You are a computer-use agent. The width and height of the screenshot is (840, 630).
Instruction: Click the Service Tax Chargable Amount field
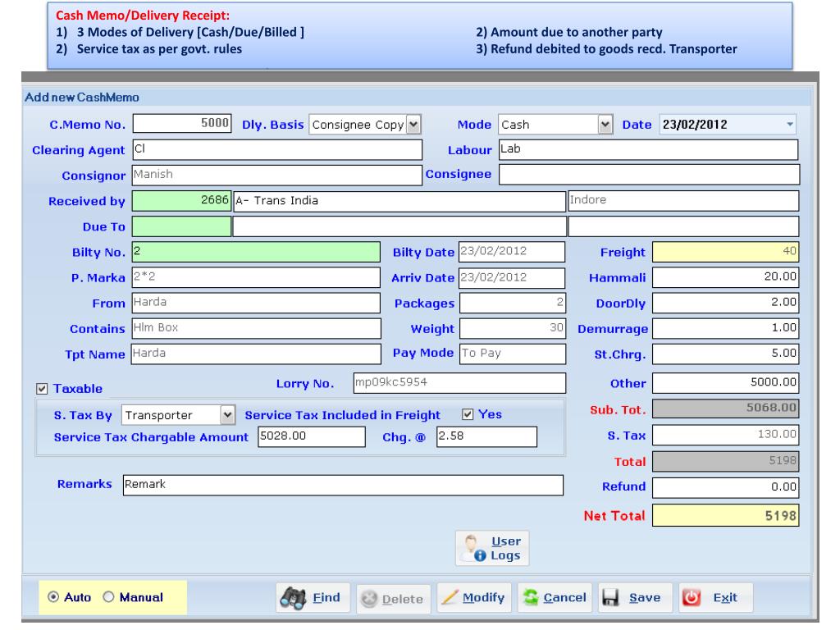(x=312, y=436)
